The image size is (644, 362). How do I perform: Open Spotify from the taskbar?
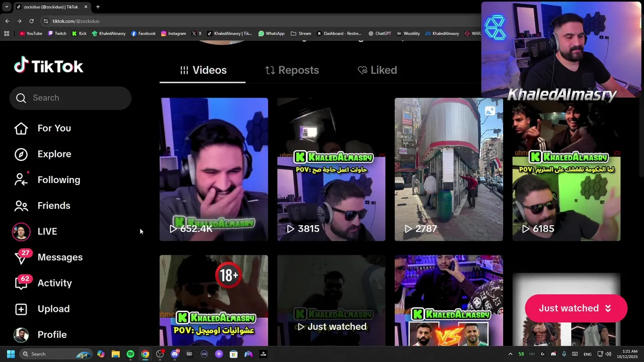click(x=130, y=354)
